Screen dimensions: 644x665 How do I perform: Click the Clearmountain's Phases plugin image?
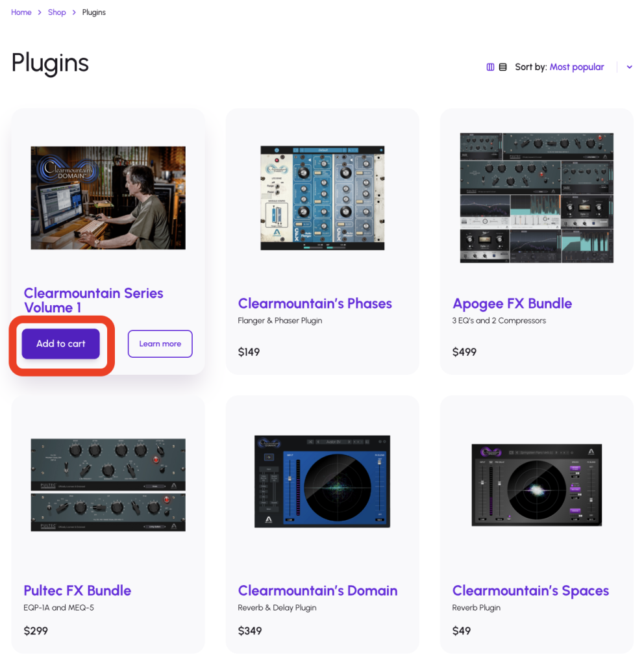tap(322, 197)
